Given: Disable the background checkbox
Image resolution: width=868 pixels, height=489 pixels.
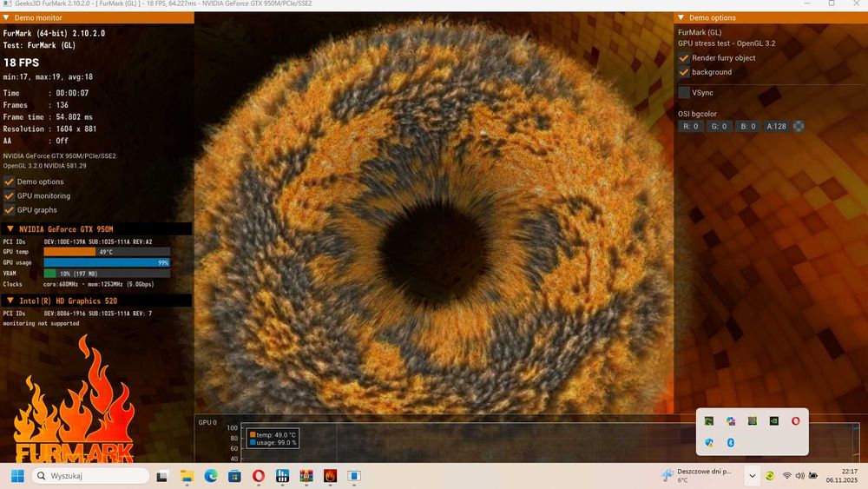Looking at the screenshot, I should pyautogui.click(x=684, y=72).
